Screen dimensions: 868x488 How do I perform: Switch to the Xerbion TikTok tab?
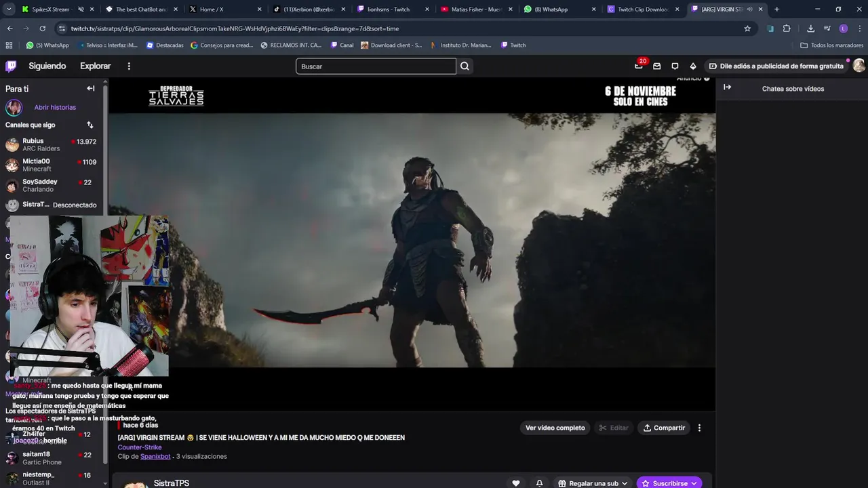[x=309, y=9]
